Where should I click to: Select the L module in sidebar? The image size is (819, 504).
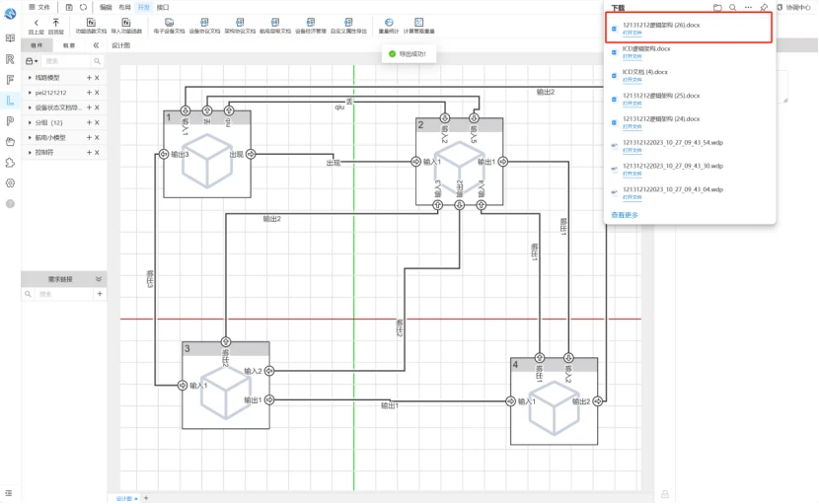coord(10,101)
